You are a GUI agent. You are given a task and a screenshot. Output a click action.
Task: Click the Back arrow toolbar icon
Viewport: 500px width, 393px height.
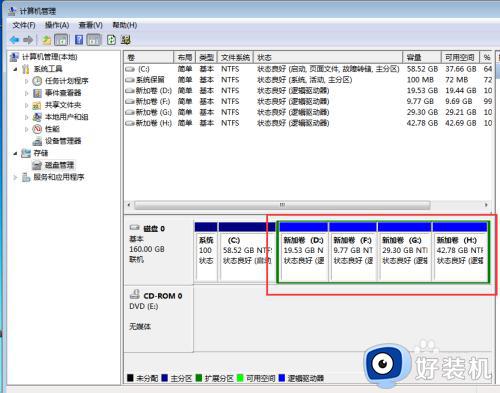tap(14, 40)
